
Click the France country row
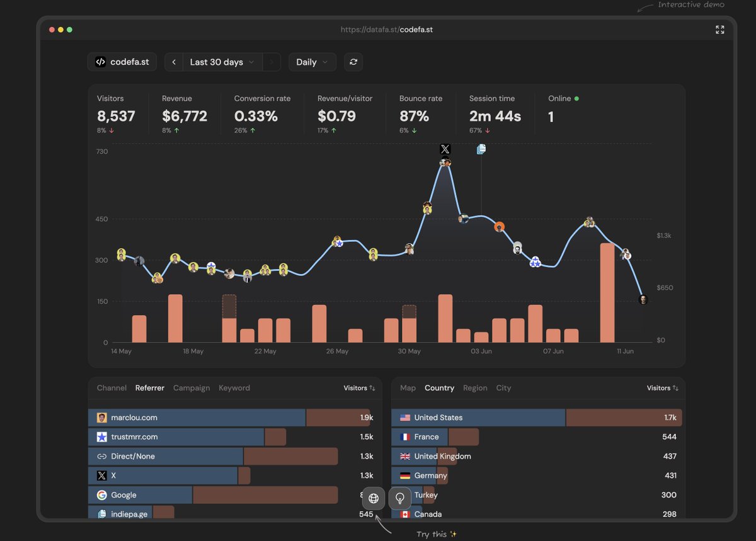[x=537, y=436]
